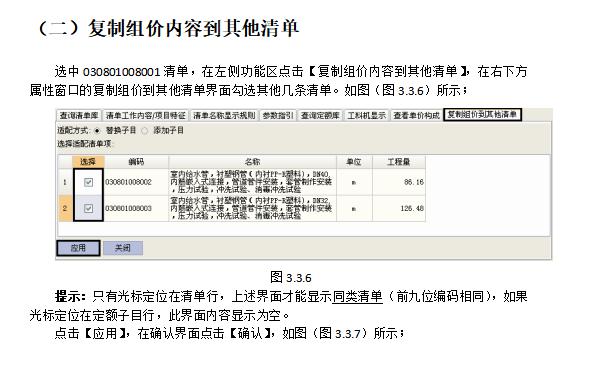Open the 清单名称显示规则 tab
The width and height of the screenshot is (611, 367).
coord(224,115)
